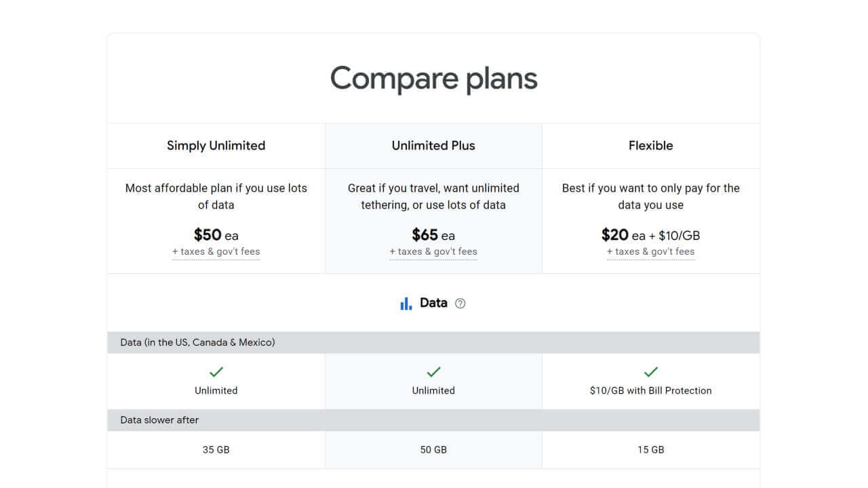The image size is (868, 488).
Task: Select the Unlimited Plus plan header
Action: click(433, 146)
